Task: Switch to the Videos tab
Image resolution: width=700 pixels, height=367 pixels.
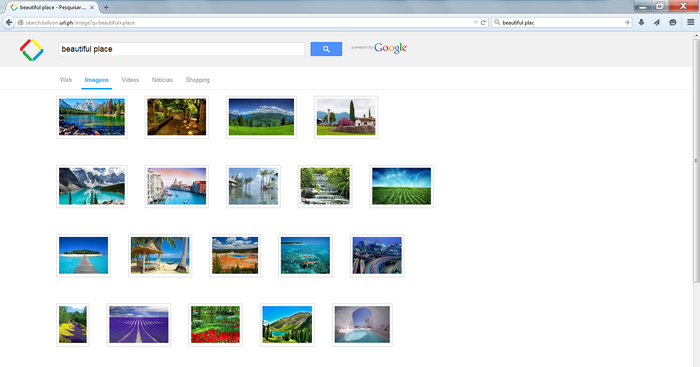Action: pos(130,80)
